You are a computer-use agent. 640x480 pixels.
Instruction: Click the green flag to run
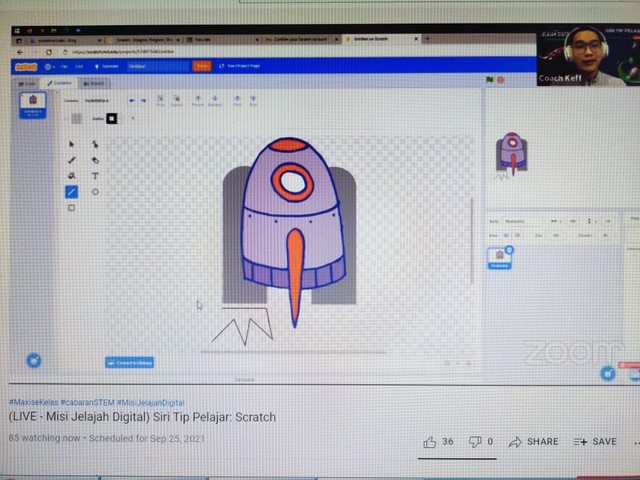(490, 79)
